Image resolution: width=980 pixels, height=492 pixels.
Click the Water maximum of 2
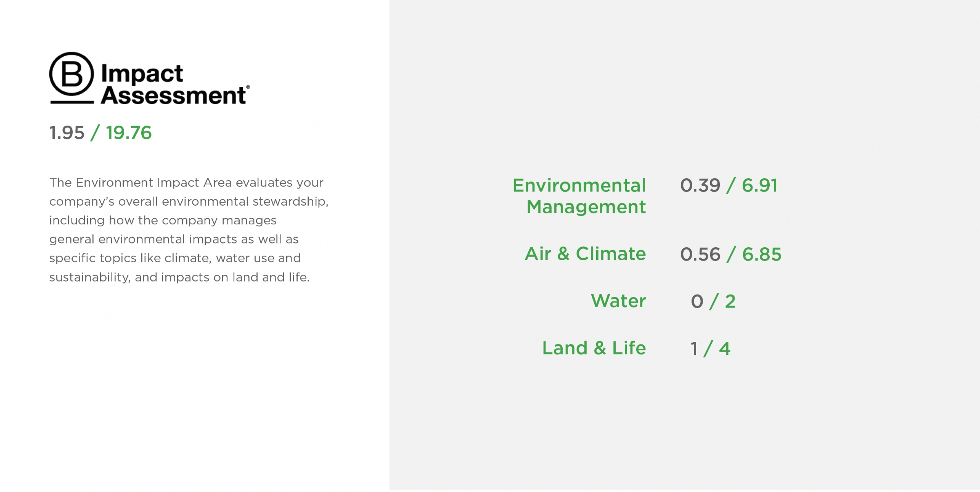[x=730, y=302]
